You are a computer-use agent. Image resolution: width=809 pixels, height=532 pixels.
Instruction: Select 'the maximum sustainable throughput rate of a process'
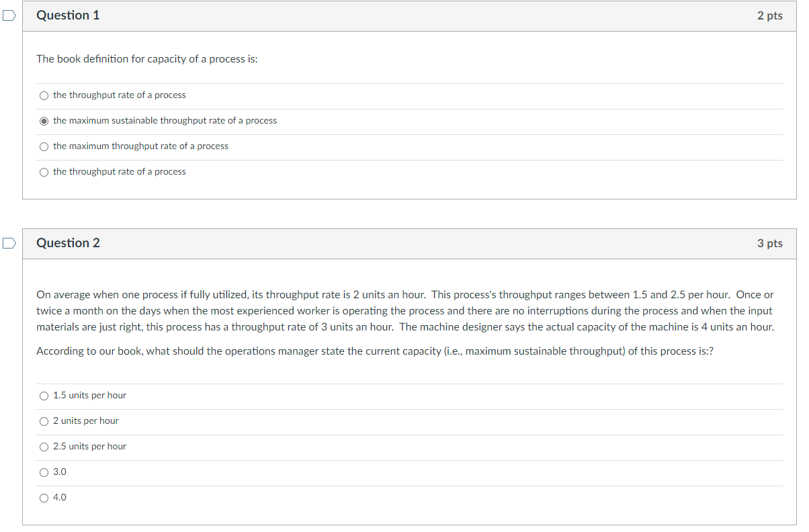pyautogui.click(x=44, y=121)
